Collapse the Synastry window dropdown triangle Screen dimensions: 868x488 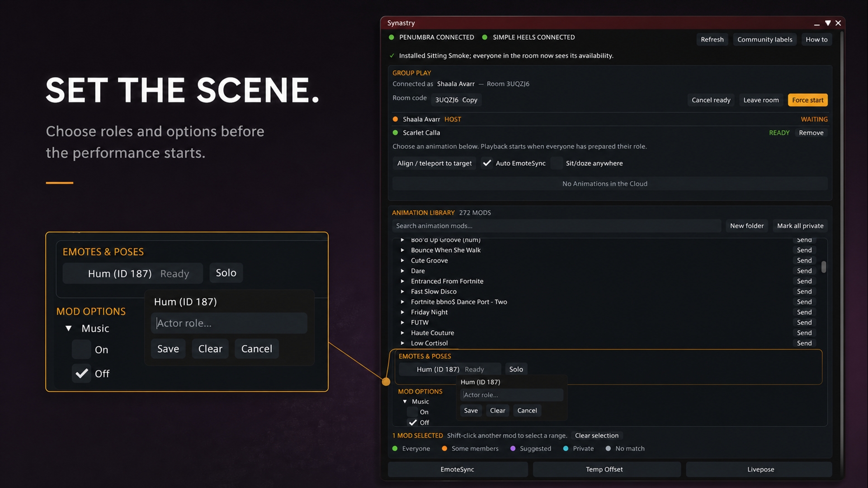pos(828,23)
